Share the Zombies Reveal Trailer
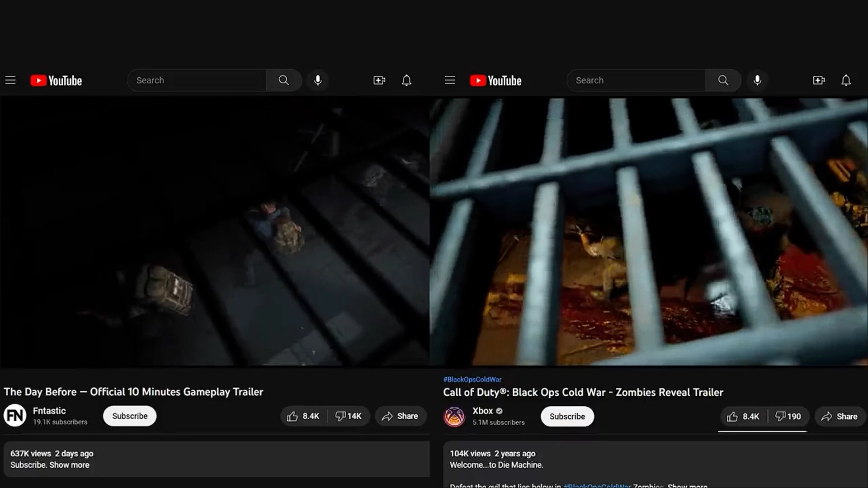 pos(840,417)
